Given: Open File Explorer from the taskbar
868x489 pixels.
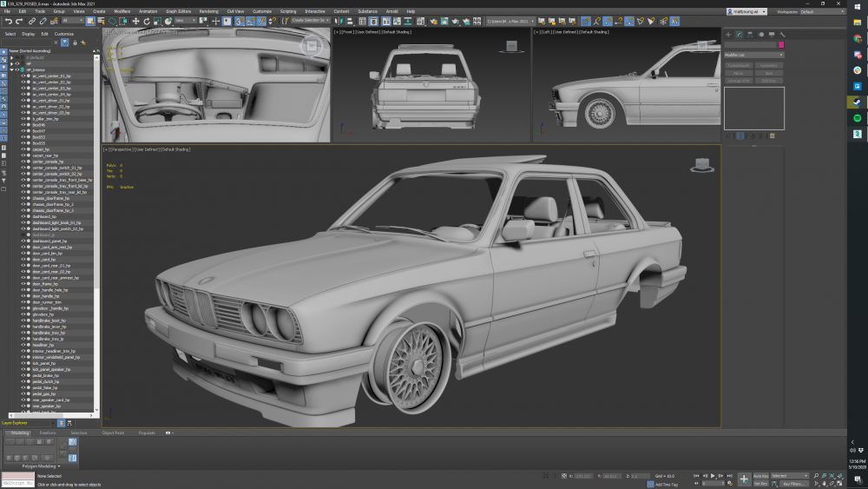Looking at the screenshot, I should (x=857, y=23).
